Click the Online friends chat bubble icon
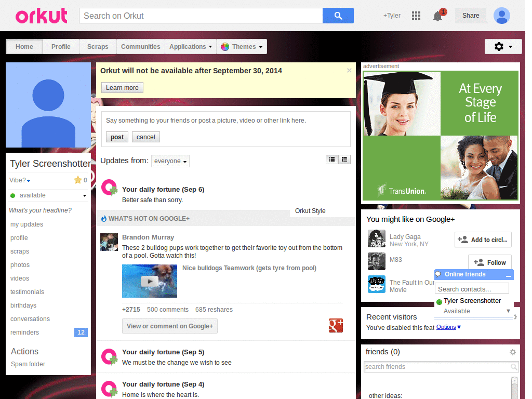Screen dimensions: 532x399 [438, 274]
